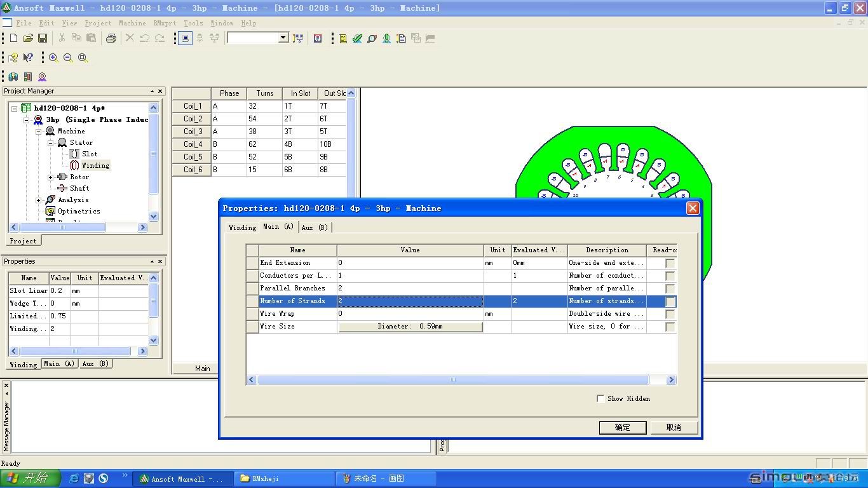868x488 pixels.
Task: Click the New file toolbar icon
Action: 13,38
